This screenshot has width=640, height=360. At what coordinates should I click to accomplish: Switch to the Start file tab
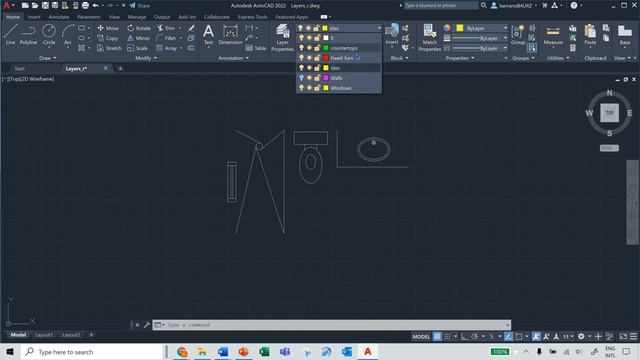(x=19, y=69)
